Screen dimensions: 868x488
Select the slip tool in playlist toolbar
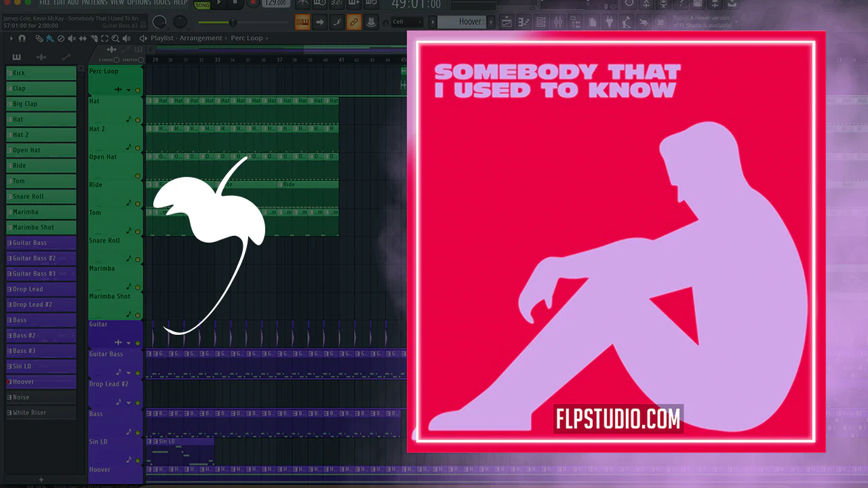81,39
